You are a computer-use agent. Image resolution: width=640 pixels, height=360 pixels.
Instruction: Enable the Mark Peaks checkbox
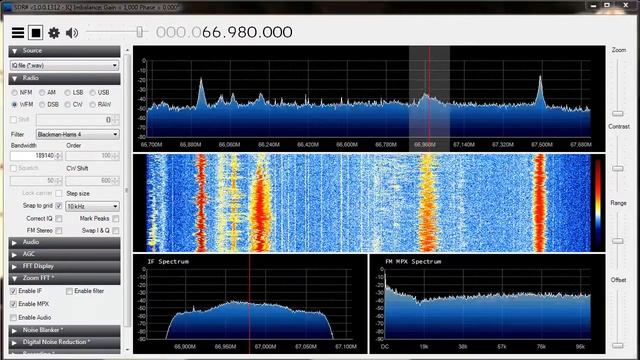(116, 219)
